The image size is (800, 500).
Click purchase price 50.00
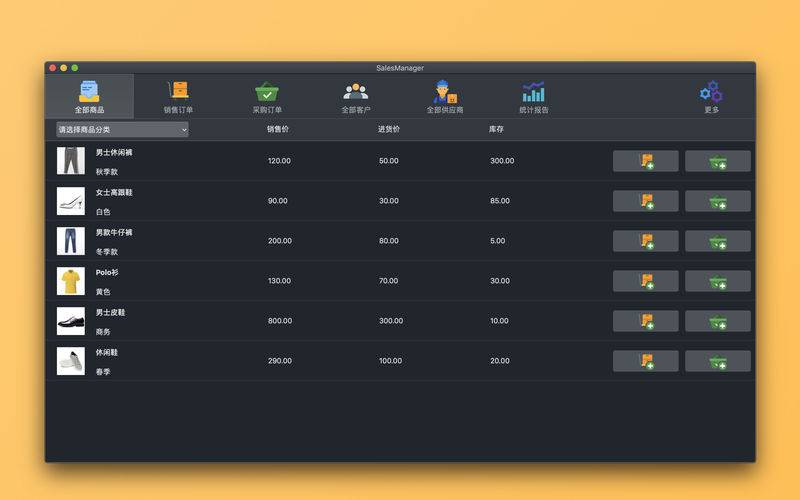[x=389, y=161]
